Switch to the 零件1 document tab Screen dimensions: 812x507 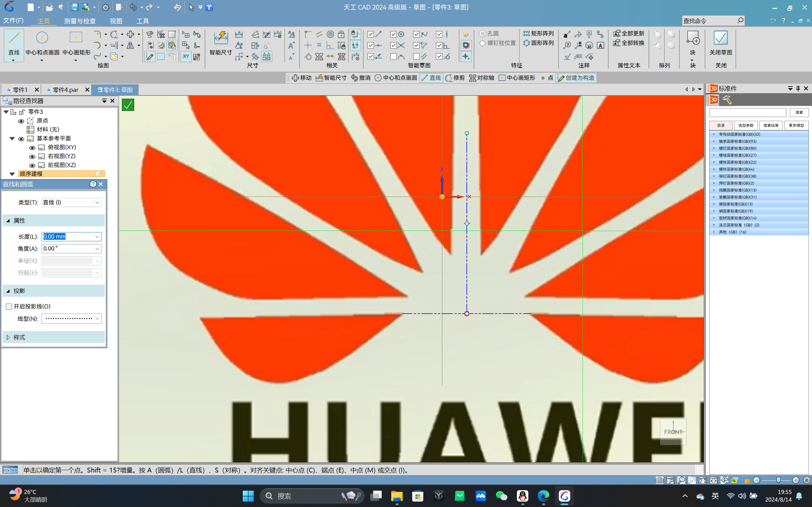(20, 90)
